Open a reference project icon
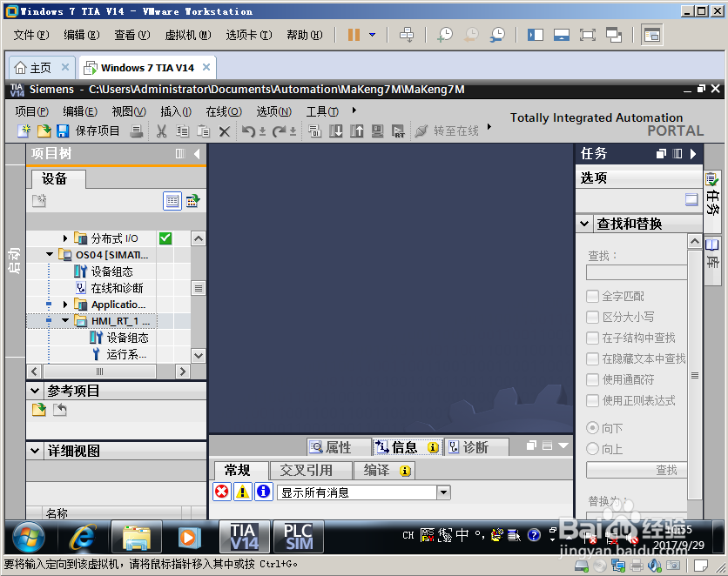728x576 pixels. [x=39, y=410]
